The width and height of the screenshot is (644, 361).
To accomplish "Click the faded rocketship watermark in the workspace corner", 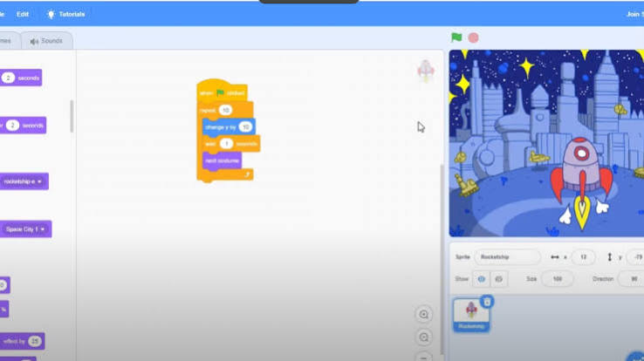I will pyautogui.click(x=426, y=71).
